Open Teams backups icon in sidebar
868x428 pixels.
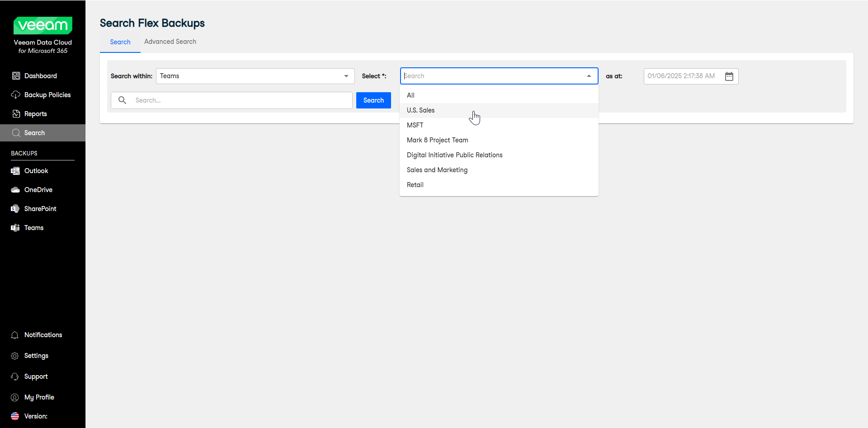(15, 228)
